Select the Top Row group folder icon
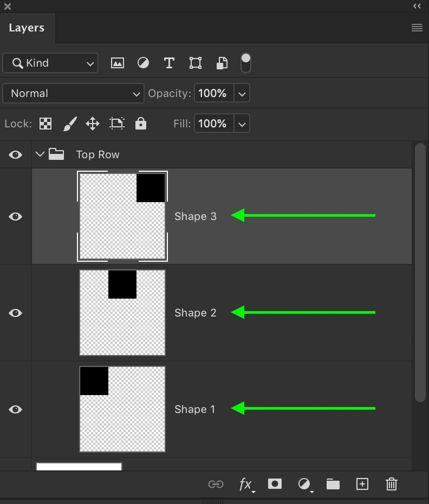The width and height of the screenshot is (429, 504). pos(56,154)
